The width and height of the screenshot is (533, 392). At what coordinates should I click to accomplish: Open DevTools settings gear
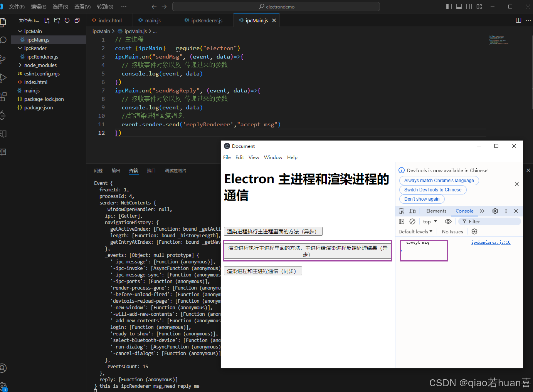[495, 211]
